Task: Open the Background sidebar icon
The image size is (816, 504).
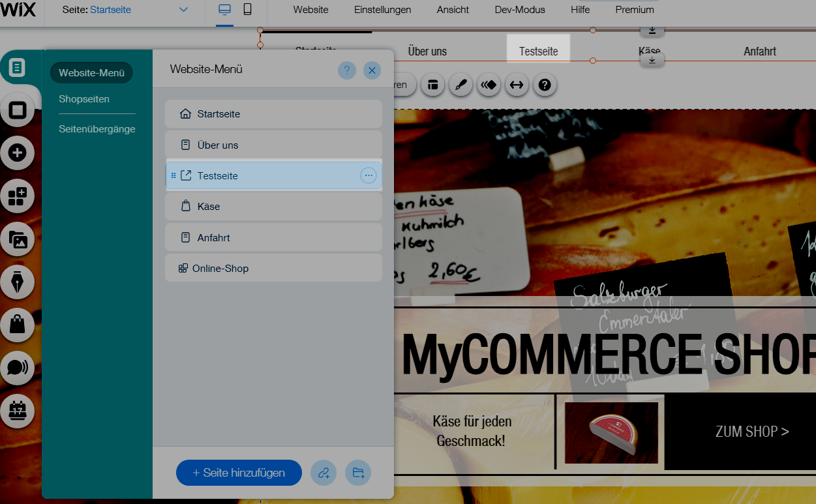Action: pyautogui.click(x=18, y=110)
